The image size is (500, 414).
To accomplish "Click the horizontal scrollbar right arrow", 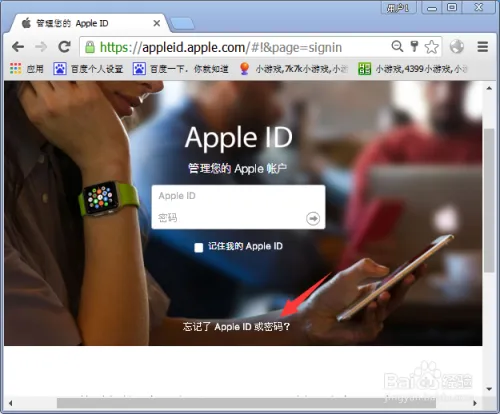I will pyautogui.click(x=475, y=403).
